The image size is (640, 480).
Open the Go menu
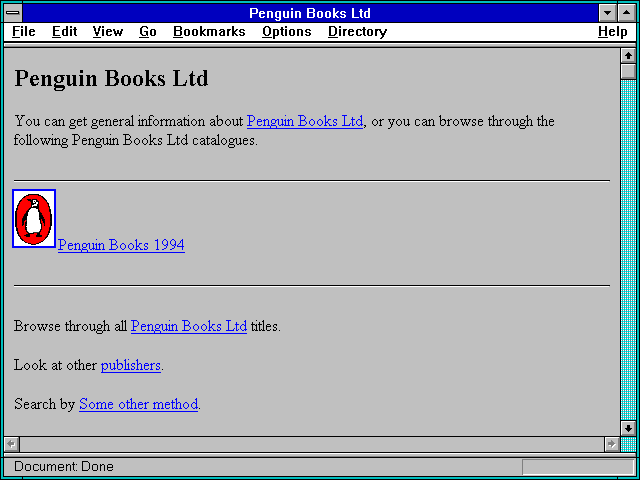(x=148, y=31)
